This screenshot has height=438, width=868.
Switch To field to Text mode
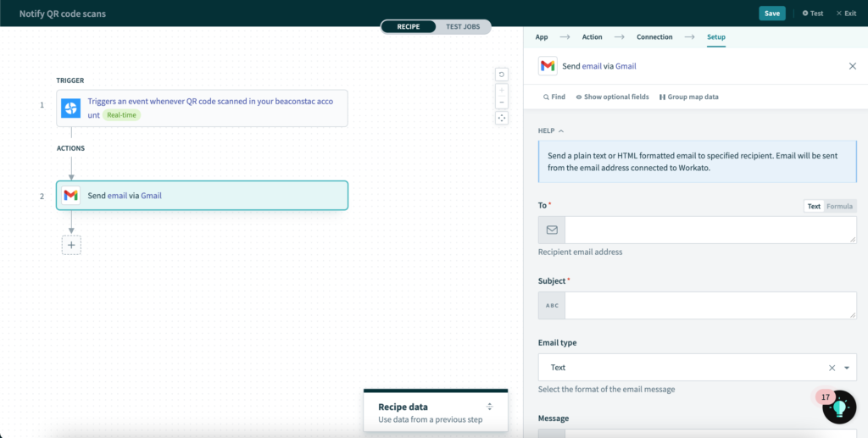coord(814,206)
